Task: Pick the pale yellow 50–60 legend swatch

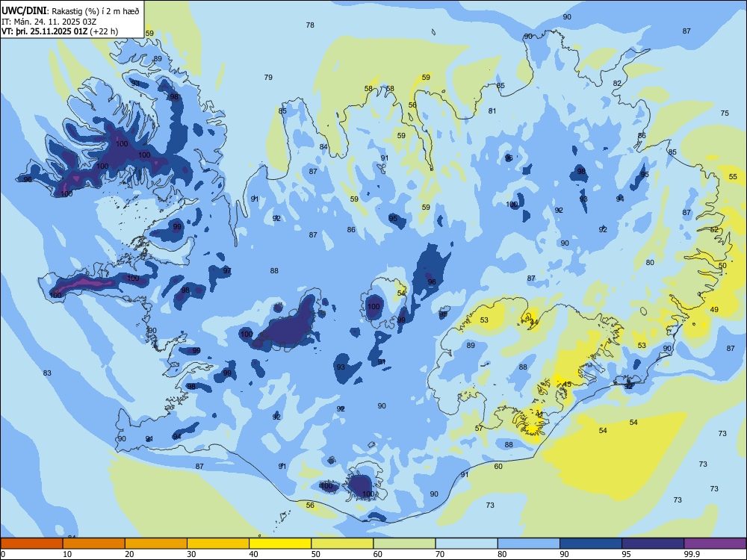Action: point(342,544)
